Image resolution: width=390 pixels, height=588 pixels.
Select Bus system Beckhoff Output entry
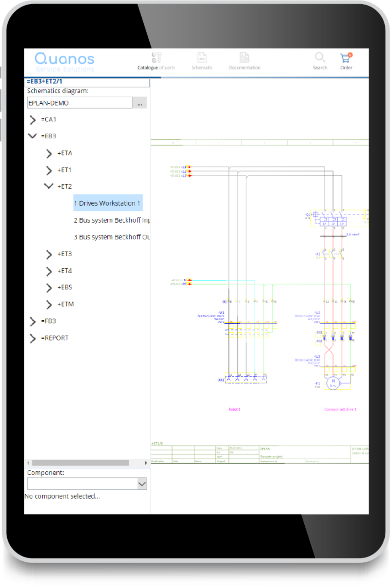coord(112,237)
